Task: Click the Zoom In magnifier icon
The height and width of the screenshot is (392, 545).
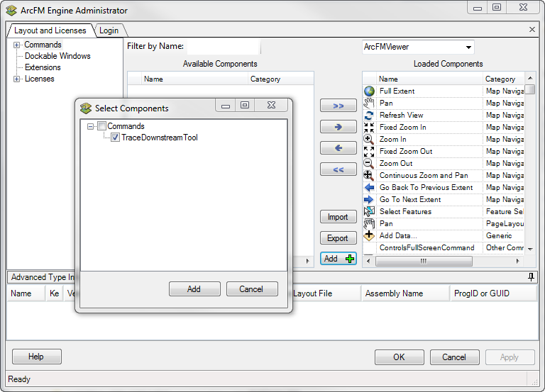Action: (x=369, y=139)
